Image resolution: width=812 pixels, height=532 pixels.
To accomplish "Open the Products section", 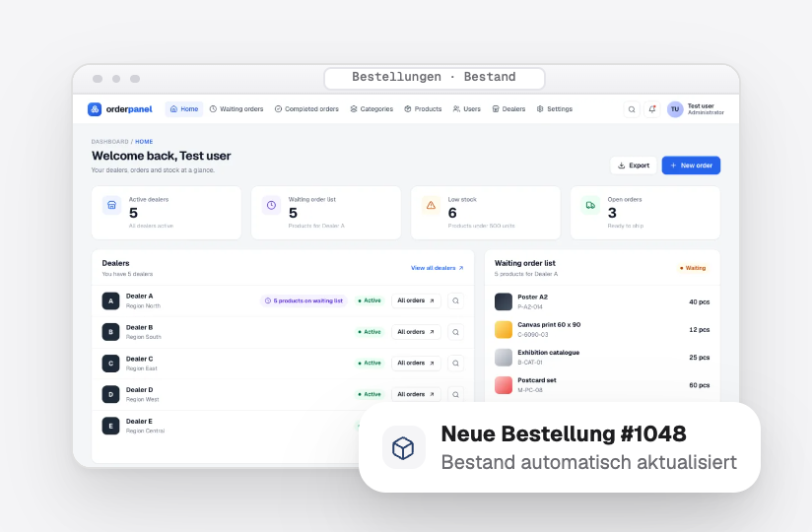I will pos(423,109).
